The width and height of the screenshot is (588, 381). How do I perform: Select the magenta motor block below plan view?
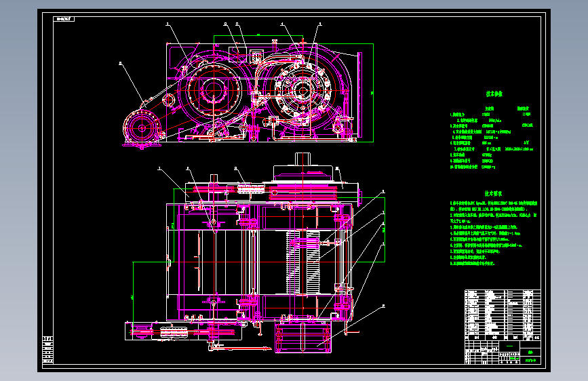303,337
